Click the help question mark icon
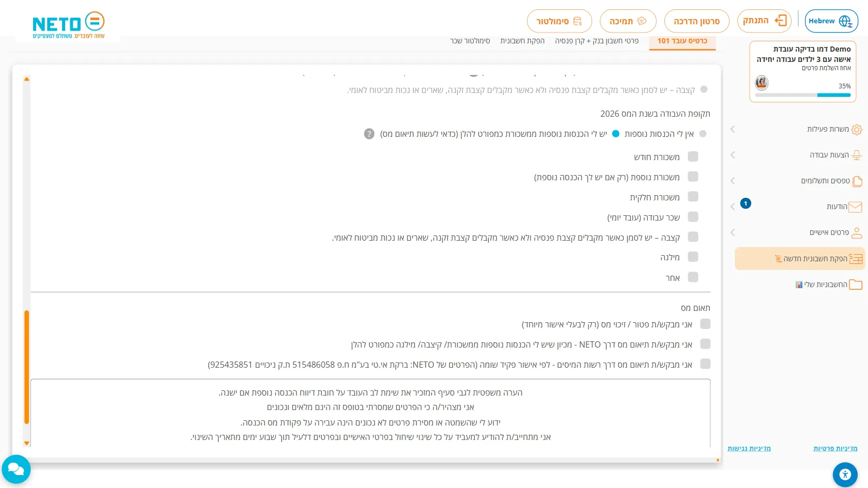 (369, 134)
